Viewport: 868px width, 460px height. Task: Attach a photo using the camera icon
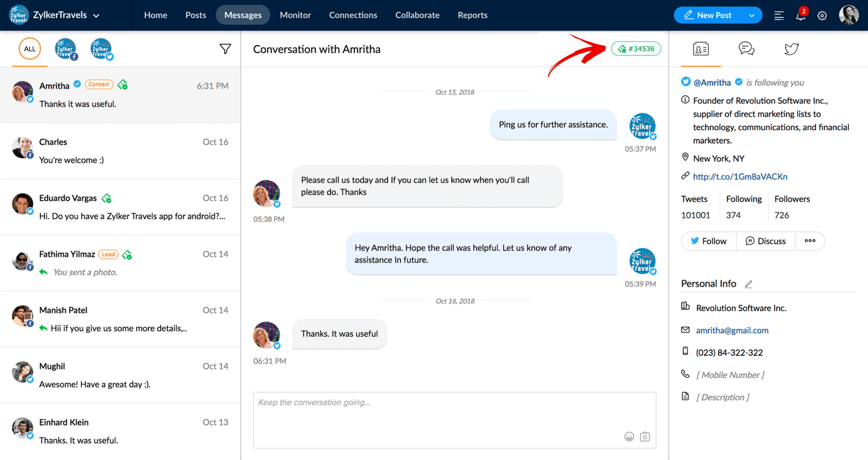(x=645, y=437)
